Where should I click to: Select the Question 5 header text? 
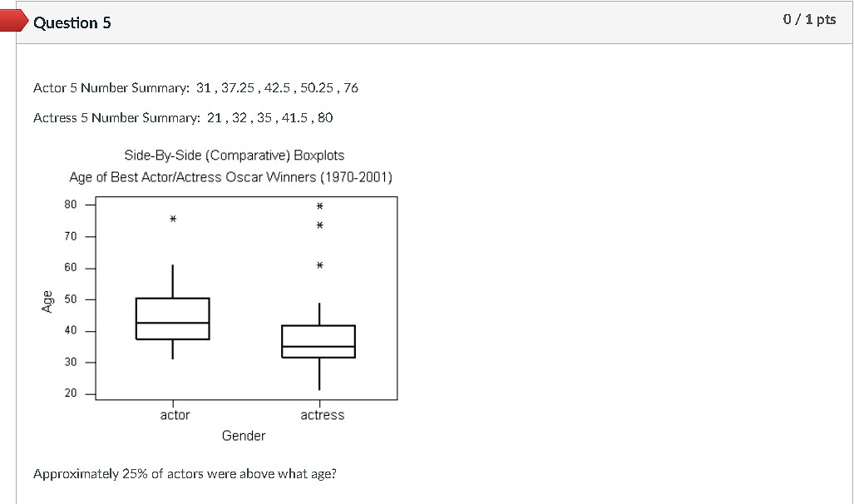(x=72, y=22)
